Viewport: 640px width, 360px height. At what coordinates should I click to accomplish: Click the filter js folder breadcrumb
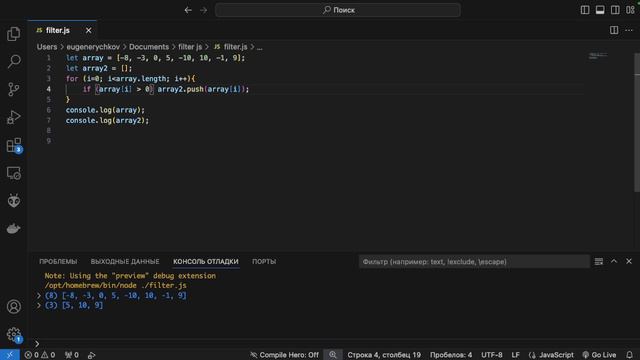pyautogui.click(x=190, y=47)
